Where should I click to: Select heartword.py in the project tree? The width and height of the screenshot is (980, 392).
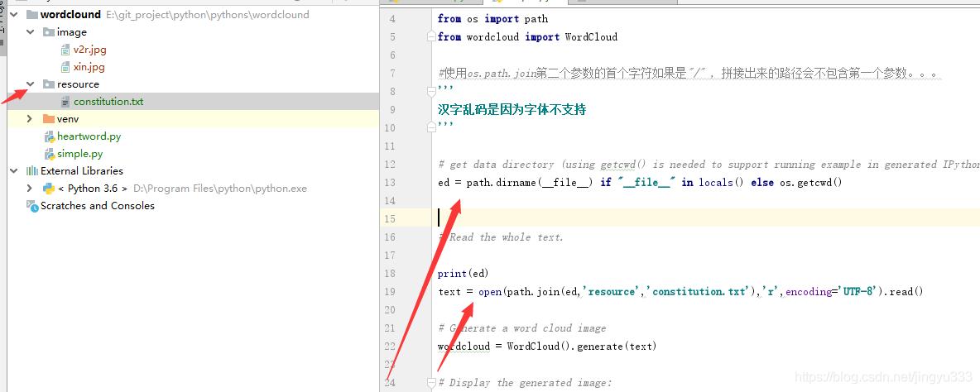click(89, 136)
